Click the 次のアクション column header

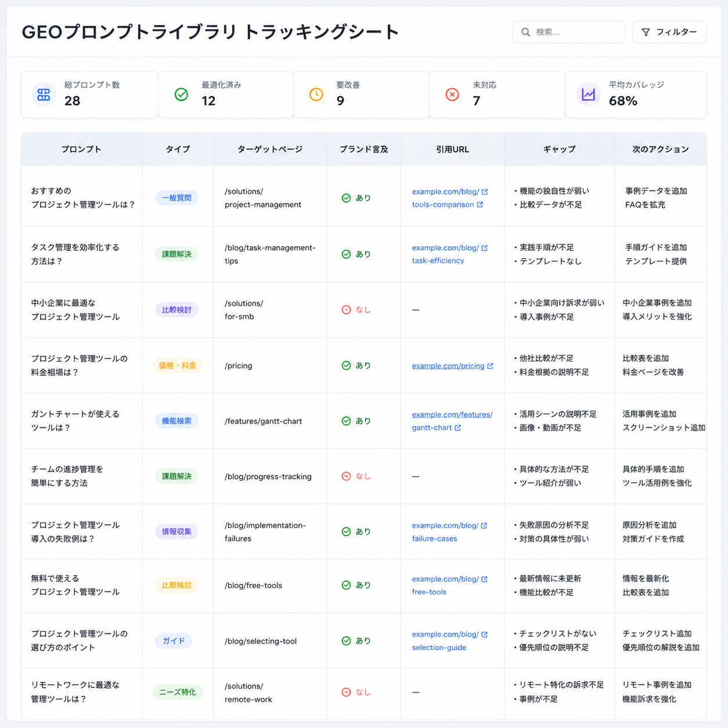coord(661,149)
